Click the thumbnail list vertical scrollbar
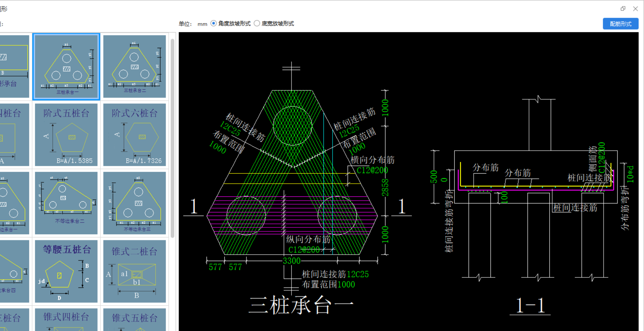The height and width of the screenshot is (331, 644). (173, 138)
